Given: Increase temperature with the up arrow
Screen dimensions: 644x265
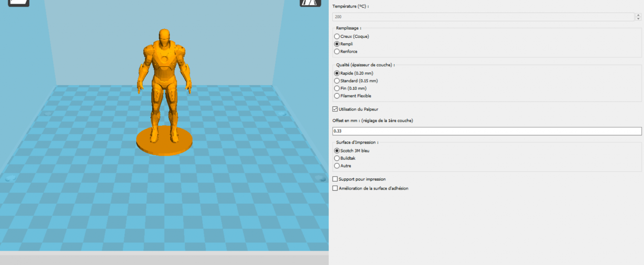Looking at the screenshot, I should click(638, 15).
